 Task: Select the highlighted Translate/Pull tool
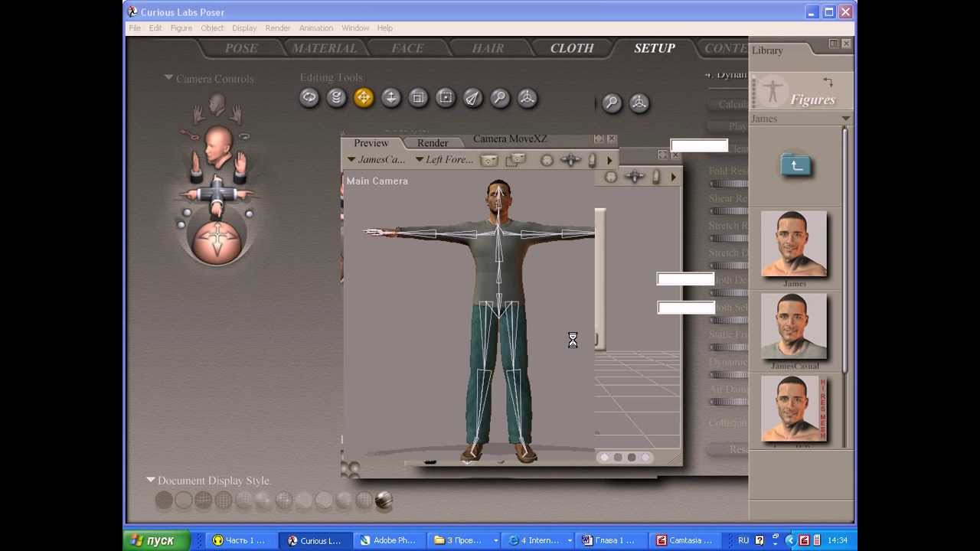[x=364, y=97]
